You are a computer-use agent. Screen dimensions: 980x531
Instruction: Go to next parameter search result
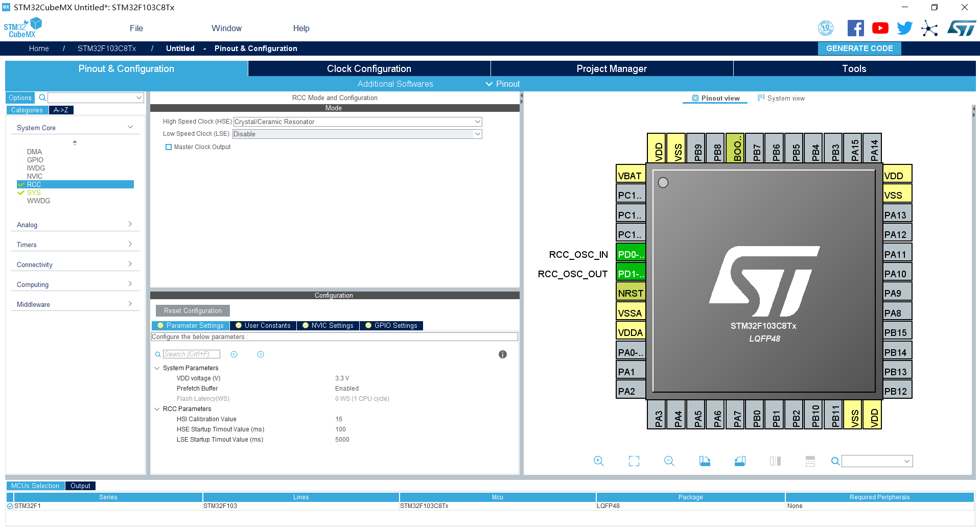261,354
